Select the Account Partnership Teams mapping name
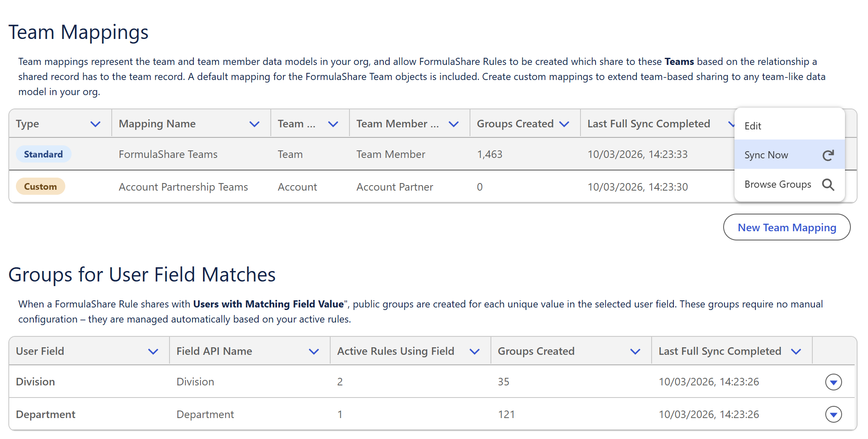This screenshot has height=439, width=868. click(183, 187)
